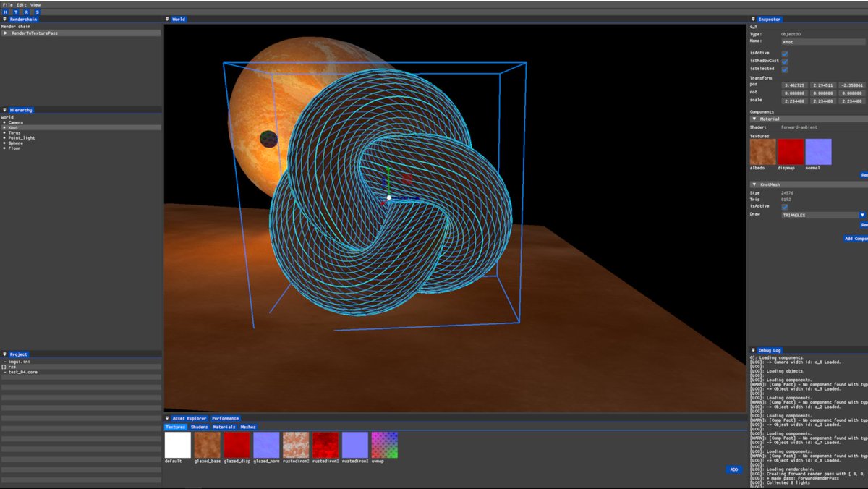Click the dispmap texture slot in Inspector
Image resolution: width=868 pixels, height=489 pixels.
point(791,152)
